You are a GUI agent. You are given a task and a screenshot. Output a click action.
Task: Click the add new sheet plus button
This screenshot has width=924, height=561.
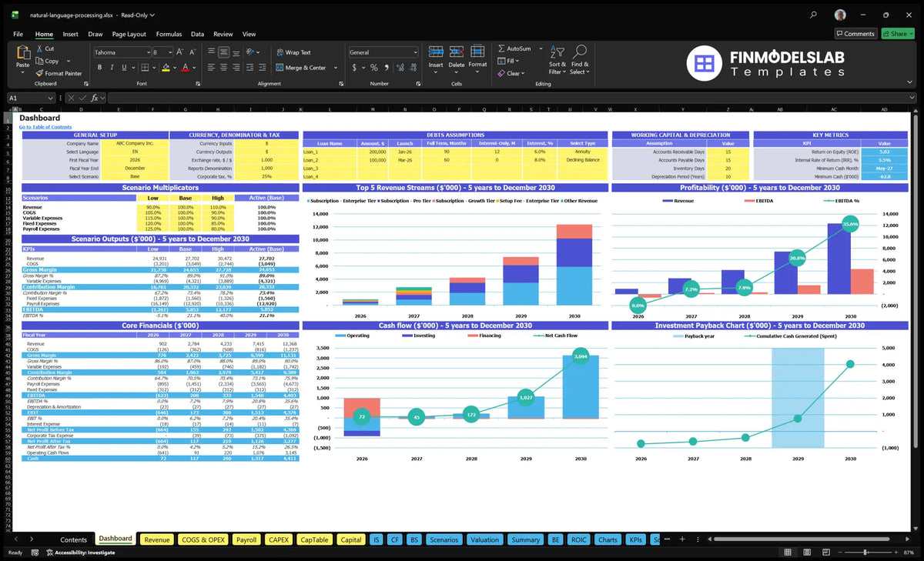click(681, 539)
